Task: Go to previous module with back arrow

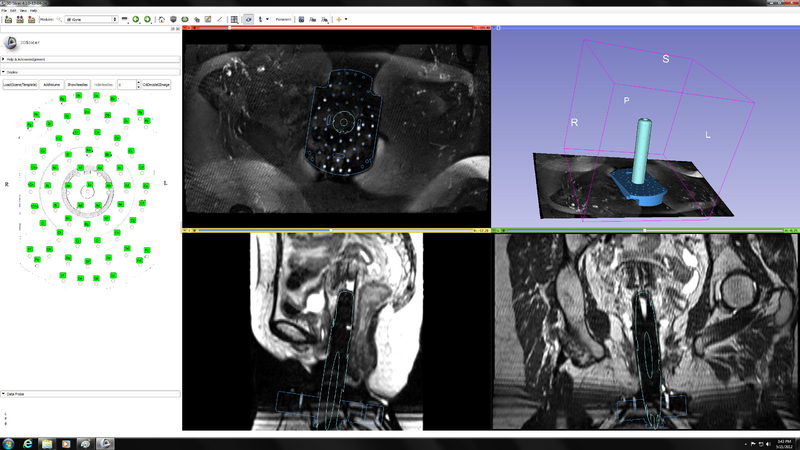Action: click(137, 19)
